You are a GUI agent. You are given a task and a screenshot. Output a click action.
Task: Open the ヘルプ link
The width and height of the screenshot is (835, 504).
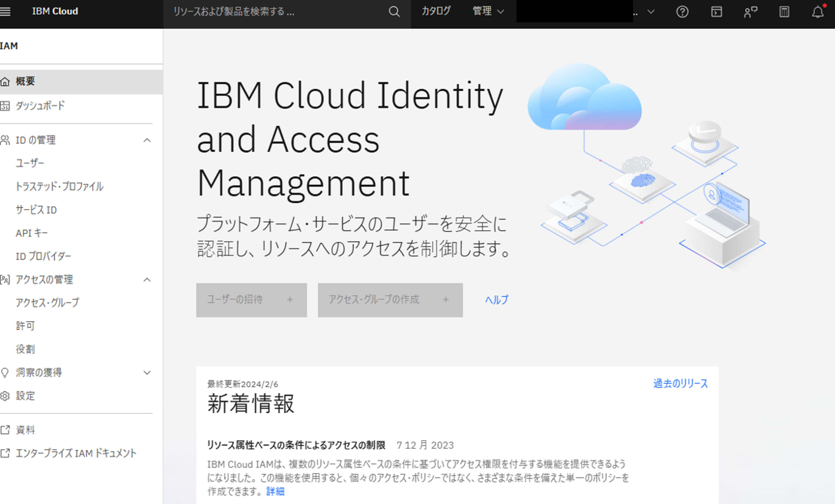tap(497, 300)
